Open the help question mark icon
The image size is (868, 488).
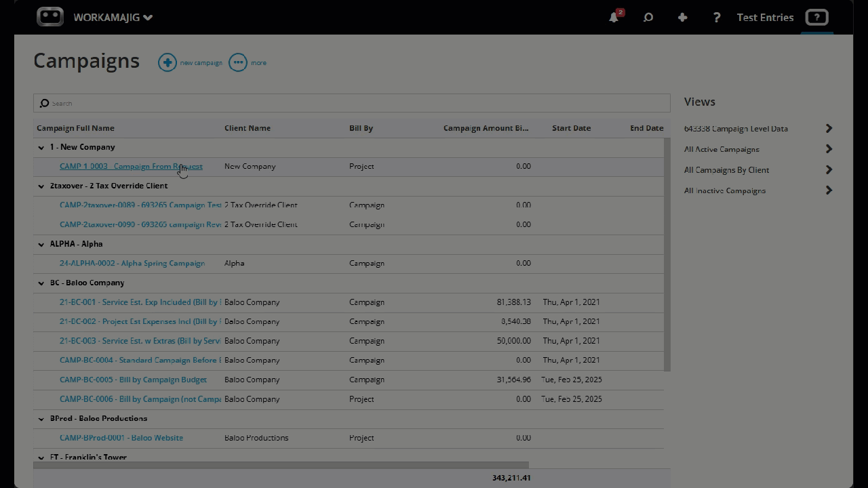(717, 18)
